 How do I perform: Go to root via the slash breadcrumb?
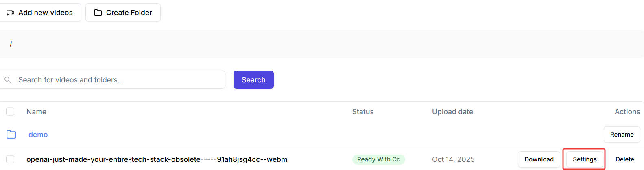(x=11, y=44)
